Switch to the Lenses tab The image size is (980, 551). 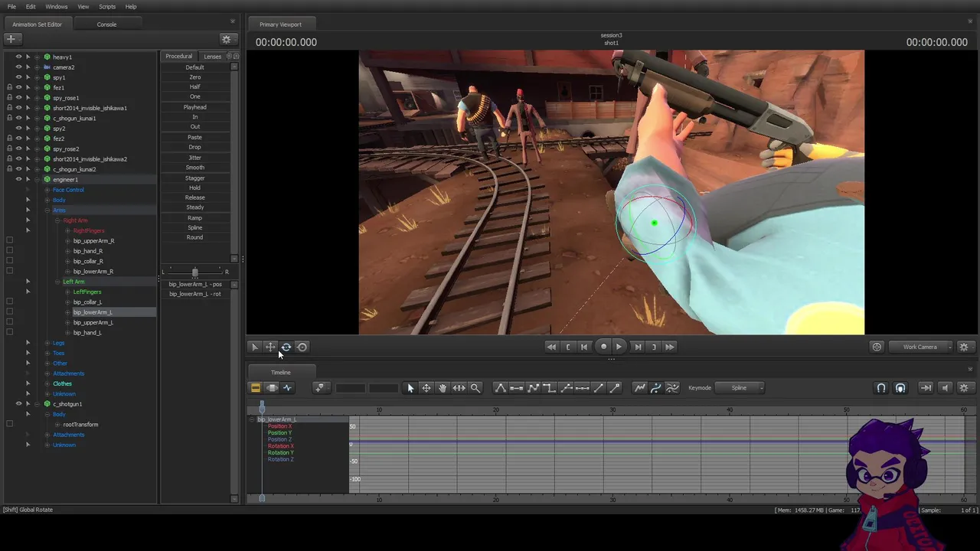click(x=213, y=56)
